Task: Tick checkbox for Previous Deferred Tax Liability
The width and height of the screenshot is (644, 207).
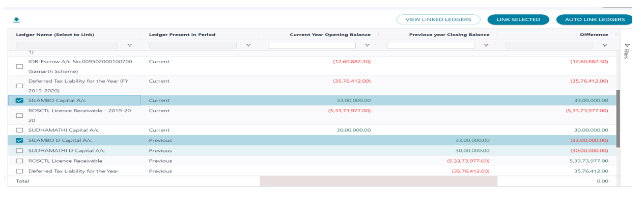Action: pyautogui.click(x=19, y=171)
